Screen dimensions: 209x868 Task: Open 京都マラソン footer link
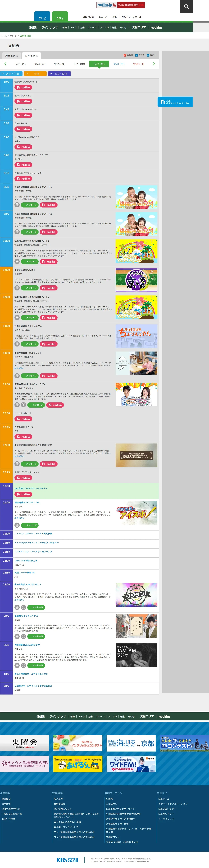coord(113,837)
